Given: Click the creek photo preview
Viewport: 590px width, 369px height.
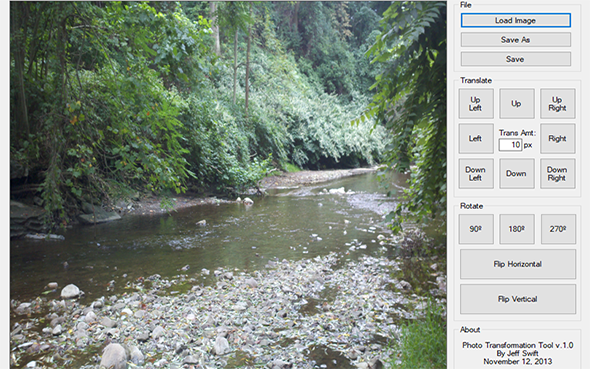Looking at the screenshot, I should tap(228, 185).
